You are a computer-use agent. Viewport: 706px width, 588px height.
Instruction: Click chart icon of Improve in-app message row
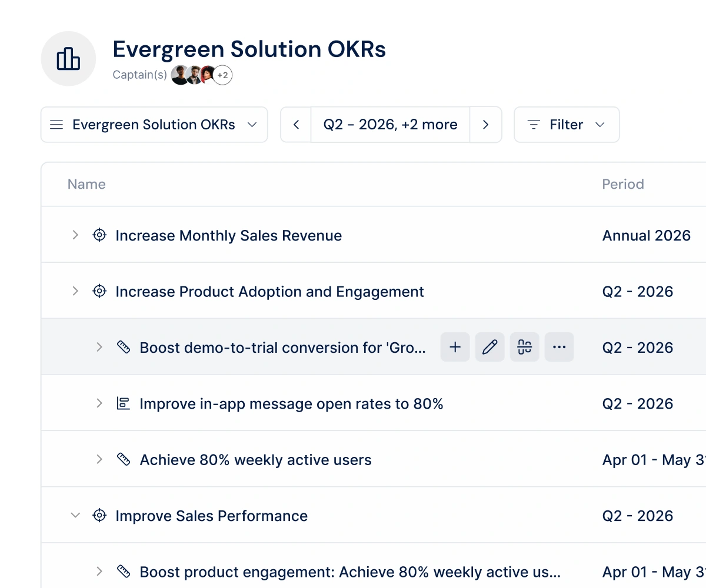(124, 403)
